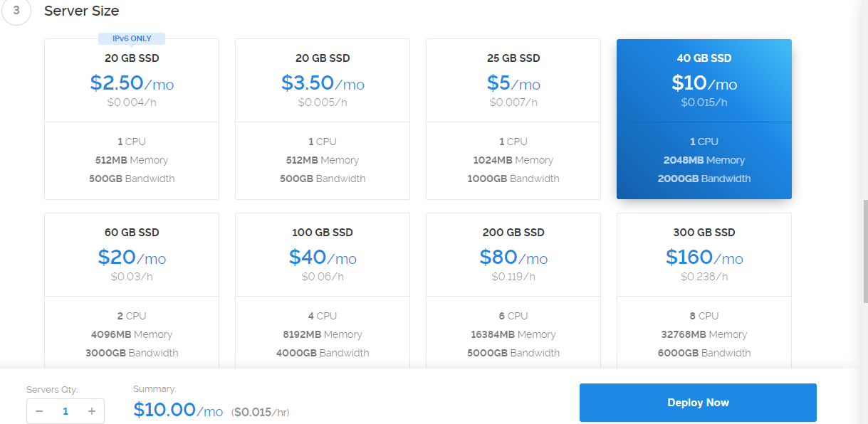Decrease server quantity with minus button
The width and height of the screenshot is (868, 424).
coord(39,411)
